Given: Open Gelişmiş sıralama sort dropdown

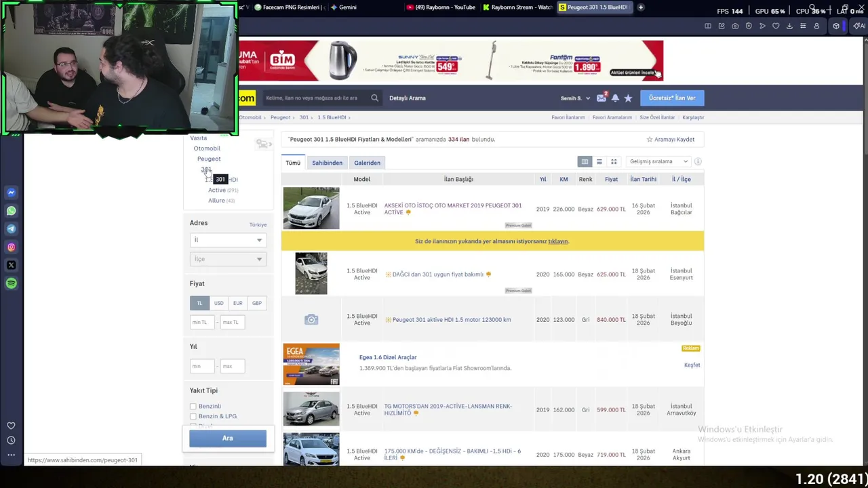Looking at the screenshot, I should coord(658,162).
